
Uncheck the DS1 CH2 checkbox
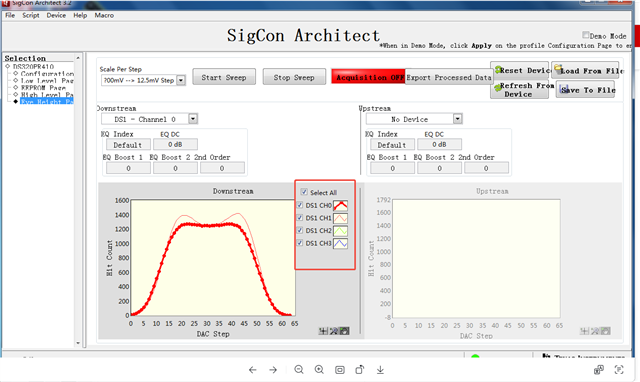pyautogui.click(x=300, y=230)
